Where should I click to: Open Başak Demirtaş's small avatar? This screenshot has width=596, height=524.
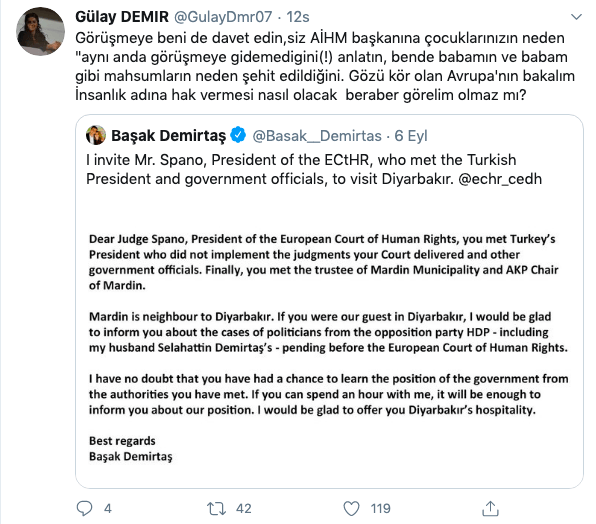(96, 135)
